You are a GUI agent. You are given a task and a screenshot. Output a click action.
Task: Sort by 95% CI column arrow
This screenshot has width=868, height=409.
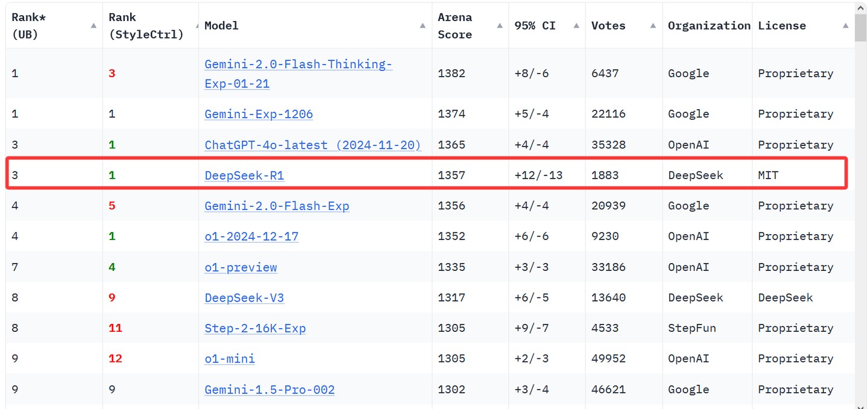(576, 26)
